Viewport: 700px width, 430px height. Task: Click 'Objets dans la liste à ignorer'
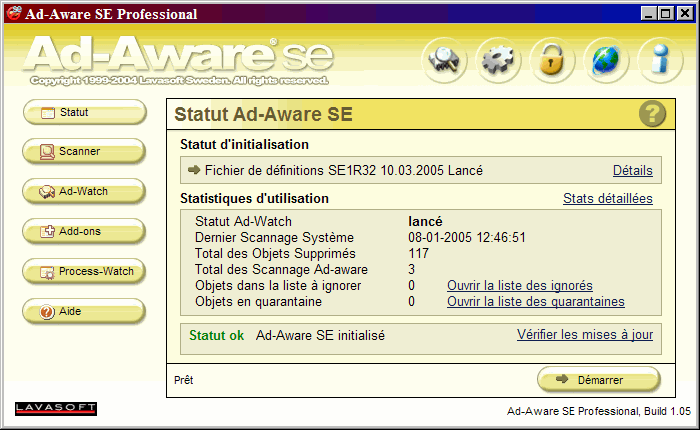click(x=278, y=285)
